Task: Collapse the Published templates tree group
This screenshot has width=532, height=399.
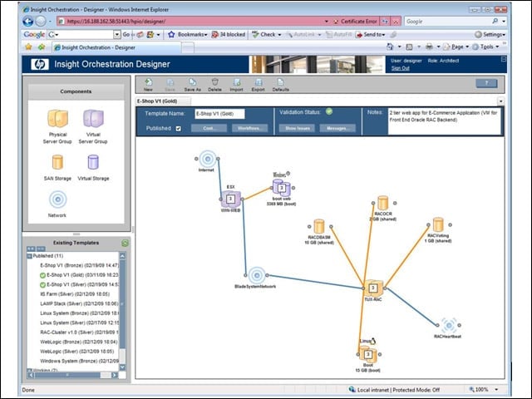Action: [30, 256]
